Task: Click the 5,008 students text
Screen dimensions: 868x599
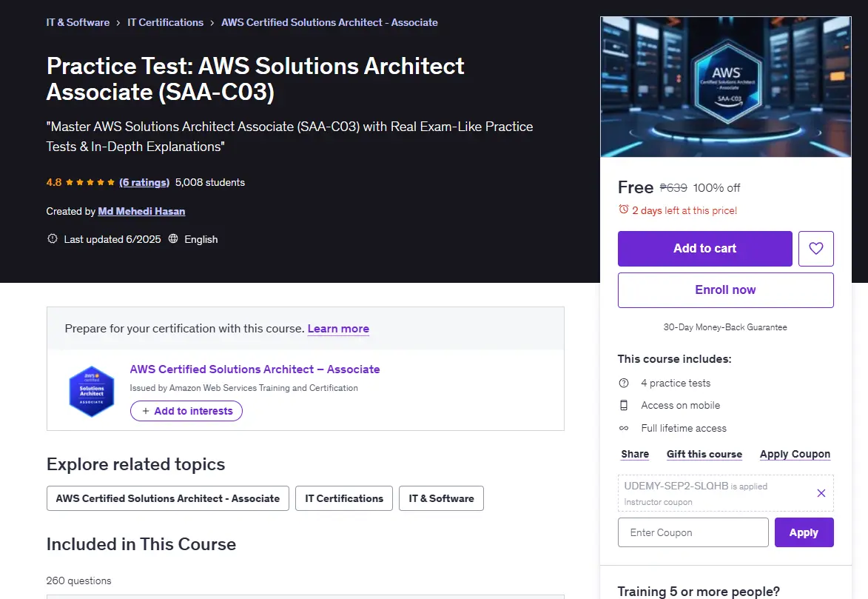Action: coord(210,182)
